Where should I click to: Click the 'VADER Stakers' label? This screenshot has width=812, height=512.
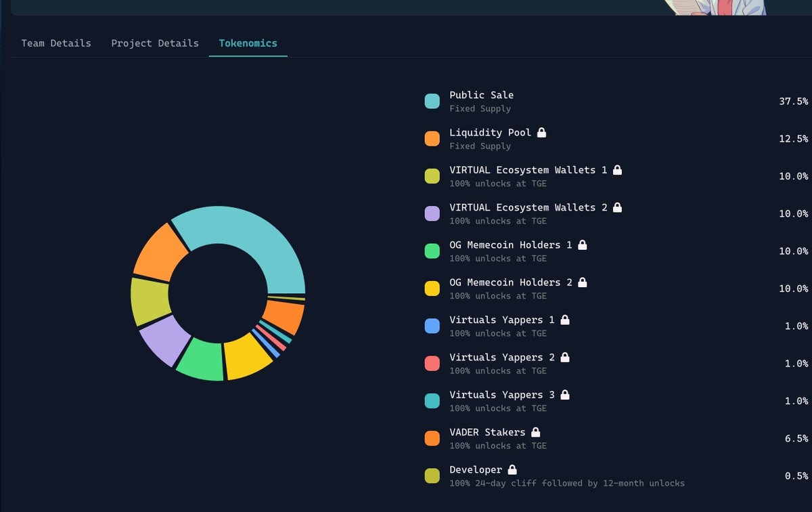[487, 432]
